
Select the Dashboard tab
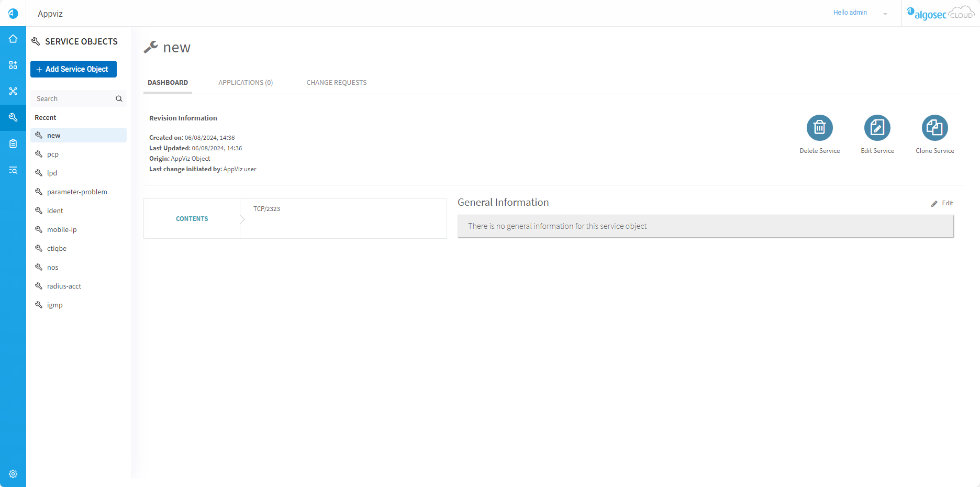pyautogui.click(x=168, y=83)
